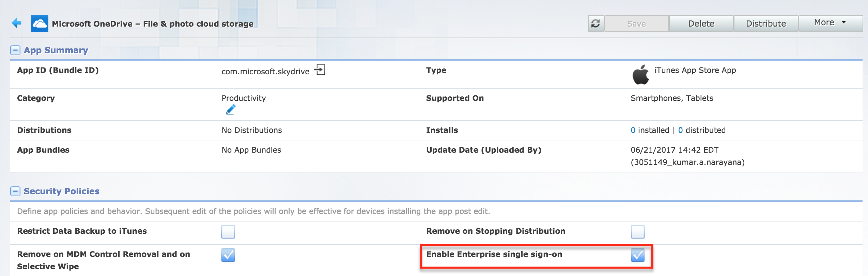Distribute the OneDrive app
The width and height of the screenshot is (868, 276).
click(x=766, y=24)
